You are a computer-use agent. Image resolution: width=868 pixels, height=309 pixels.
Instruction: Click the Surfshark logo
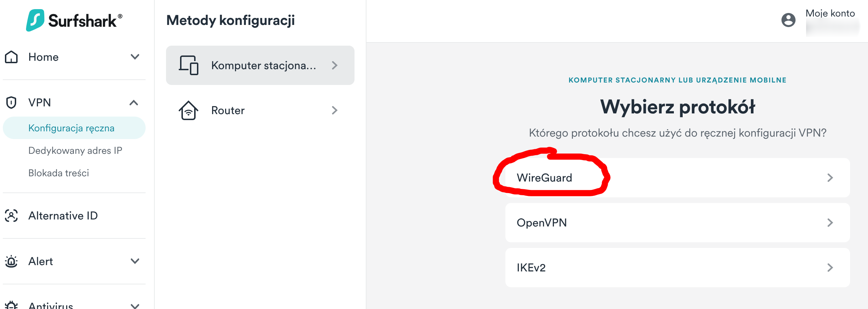74,20
